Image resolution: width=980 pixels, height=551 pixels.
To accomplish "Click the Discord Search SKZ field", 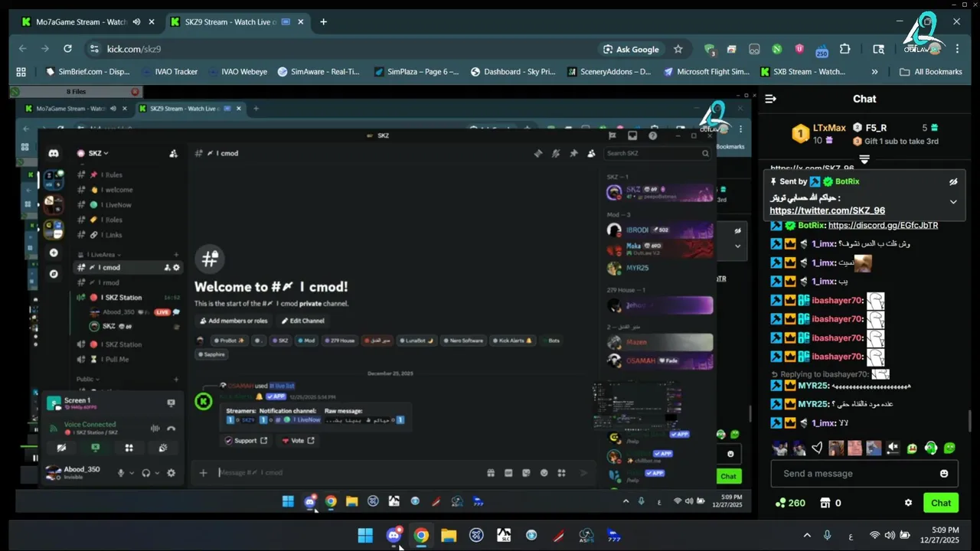I will [x=657, y=153].
